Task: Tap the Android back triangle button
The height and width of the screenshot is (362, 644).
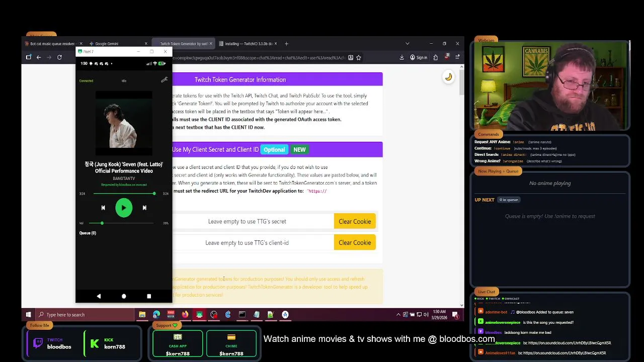Action: click(x=99, y=296)
